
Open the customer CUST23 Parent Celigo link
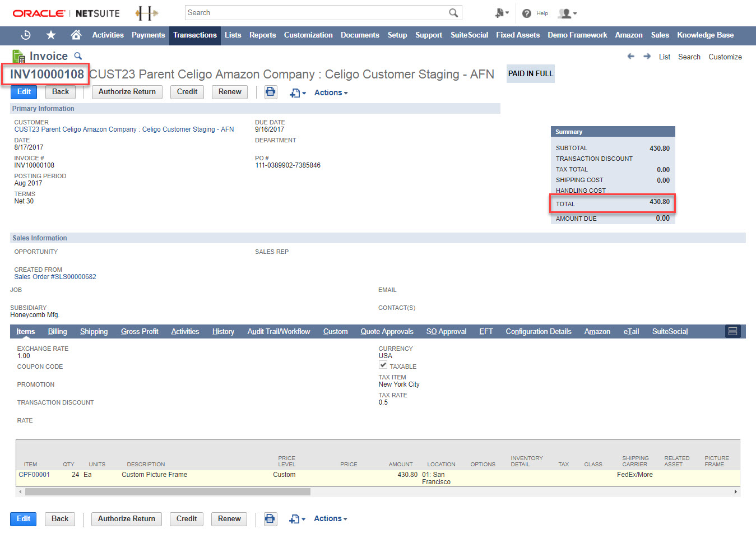point(124,129)
